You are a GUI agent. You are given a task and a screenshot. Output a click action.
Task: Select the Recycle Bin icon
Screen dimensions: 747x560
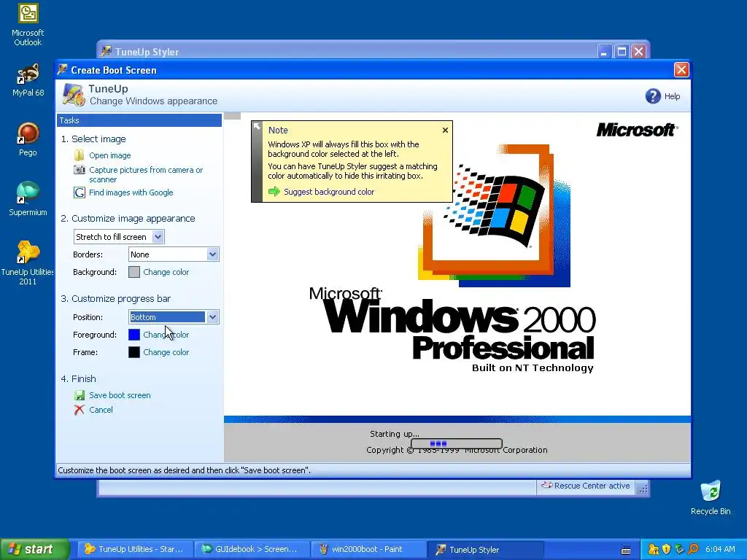pyautogui.click(x=711, y=497)
